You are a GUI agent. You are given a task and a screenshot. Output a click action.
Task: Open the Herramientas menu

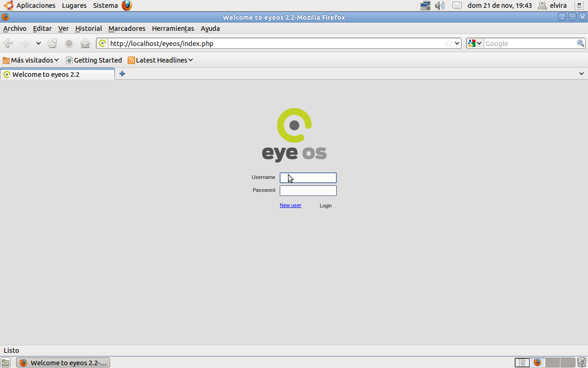(173, 29)
